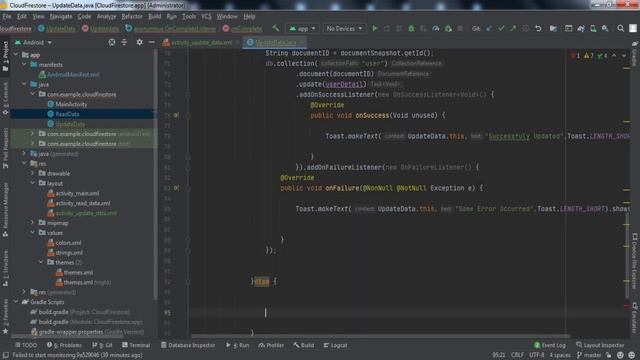
Task: Click the Stop icon in the toolbar
Action: (460, 29)
